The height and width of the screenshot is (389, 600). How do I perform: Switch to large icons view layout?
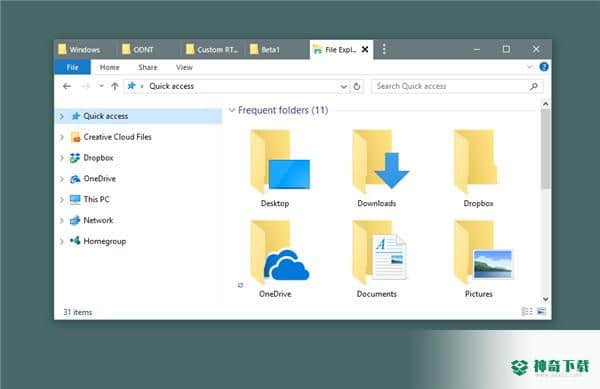click(x=541, y=311)
